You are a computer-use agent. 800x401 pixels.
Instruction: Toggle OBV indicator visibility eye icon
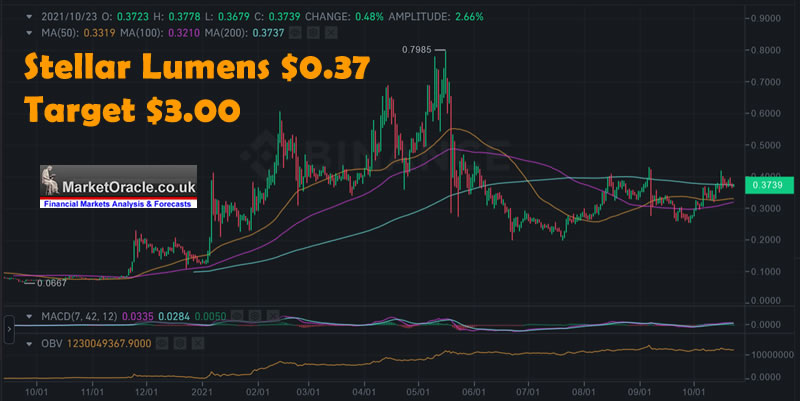162,343
